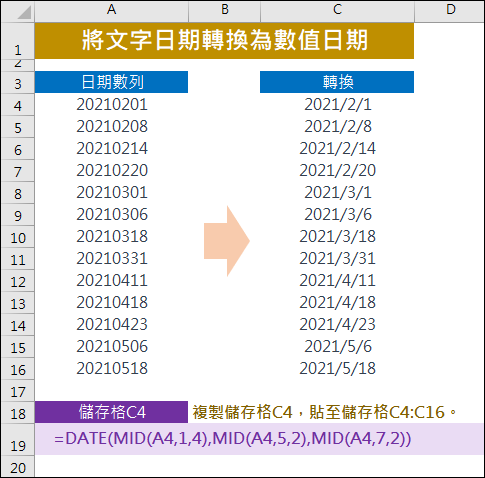This screenshot has width=485, height=478.
Task: Click the title 將文字日期轉換為數值日期
Action: click(x=224, y=41)
